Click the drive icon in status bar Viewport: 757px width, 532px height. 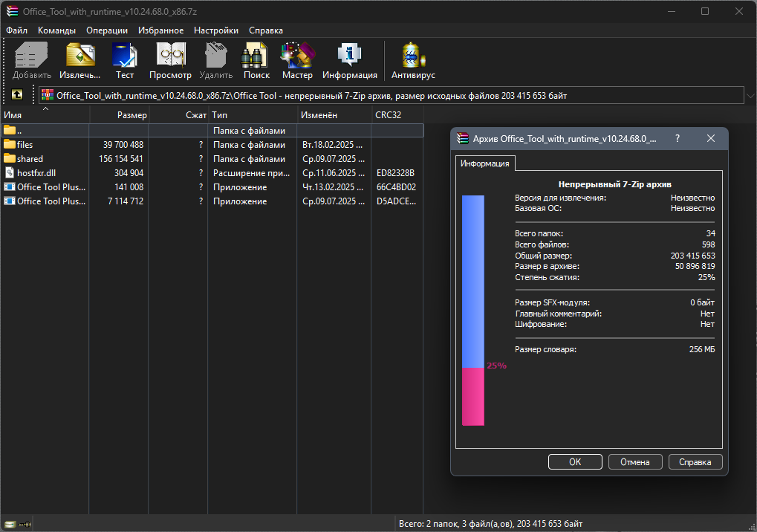pos(10,524)
